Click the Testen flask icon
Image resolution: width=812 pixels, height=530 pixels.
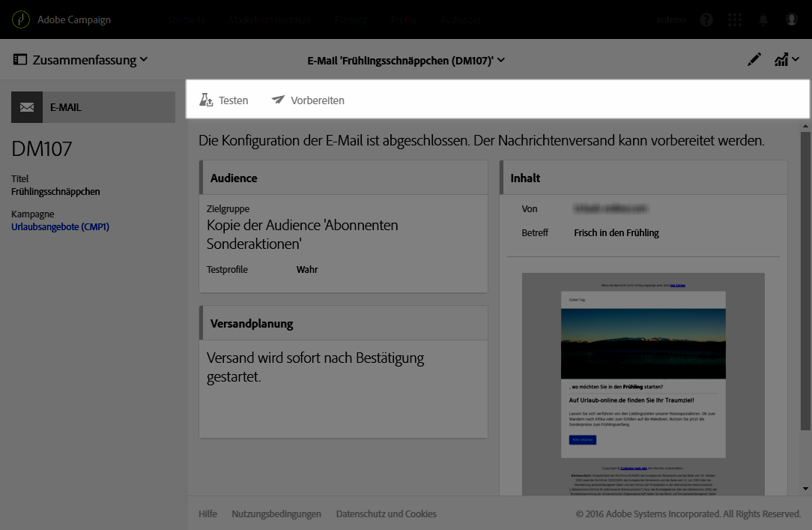pyautogui.click(x=206, y=100)
